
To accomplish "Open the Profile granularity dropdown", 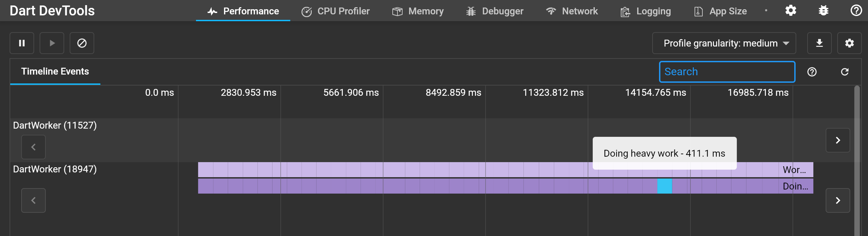I will 724,43.
